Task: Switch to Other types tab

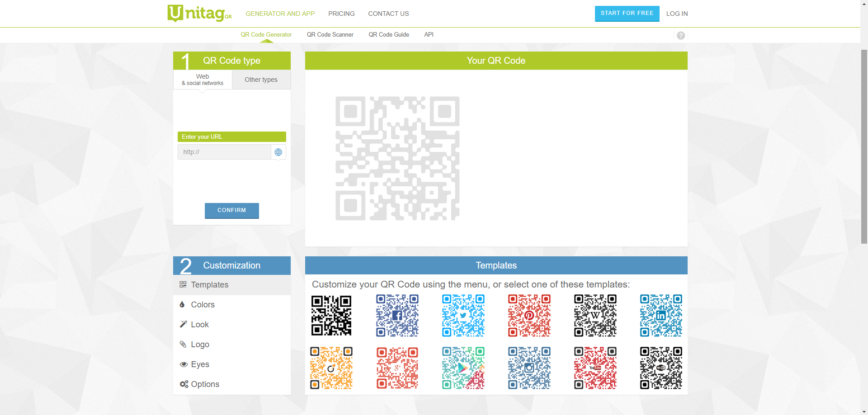Action: pos(261,80)
